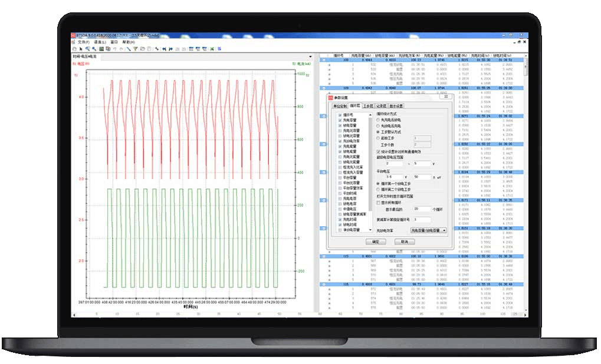Select the 先放电后充电 radio option
The width and height of the screenshot is (601, 364).
click(x=378, y=125)
